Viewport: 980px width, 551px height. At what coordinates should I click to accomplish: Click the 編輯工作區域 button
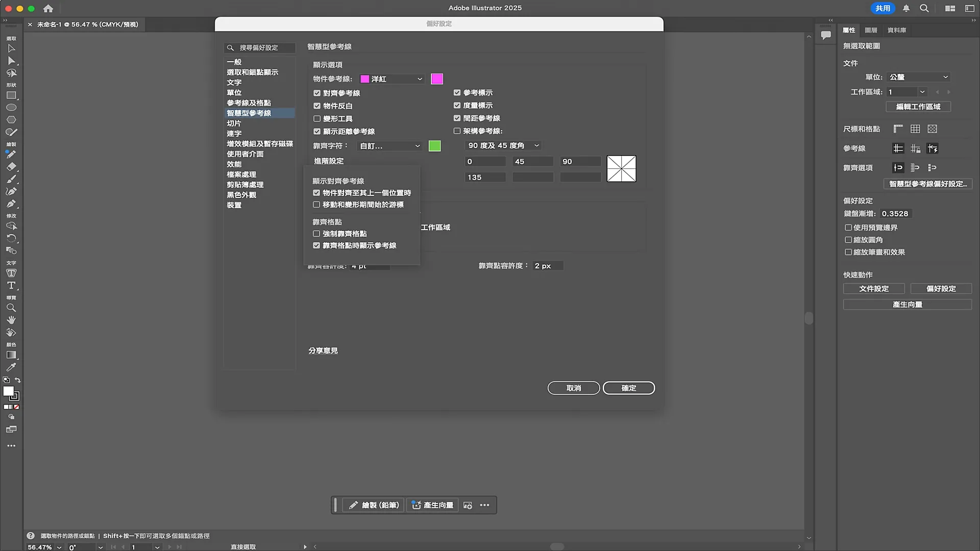tap(918, 107)
